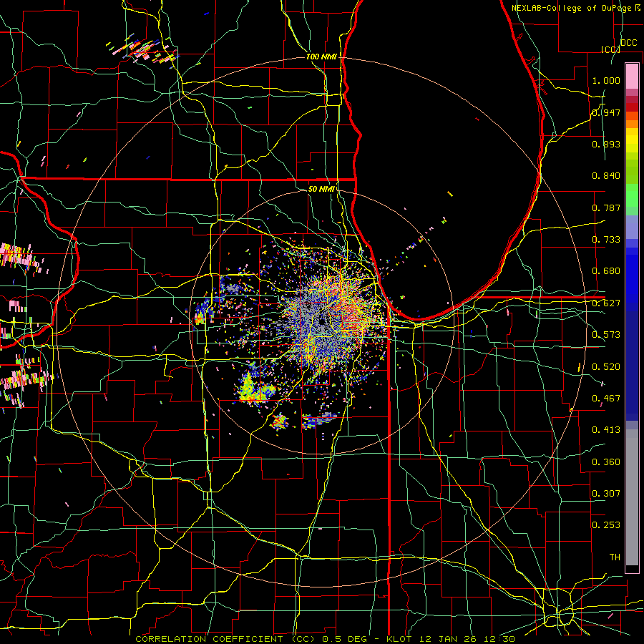The height and width of the screenshot is (644, 644).
Task: Select the 0.893 scale value
Action: [x=606, y=144]
